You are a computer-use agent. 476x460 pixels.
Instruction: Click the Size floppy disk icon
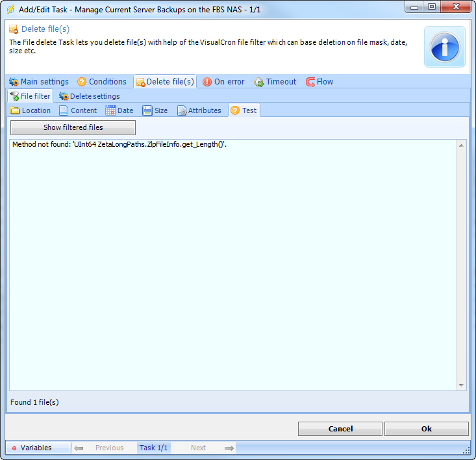click(147, 110)
